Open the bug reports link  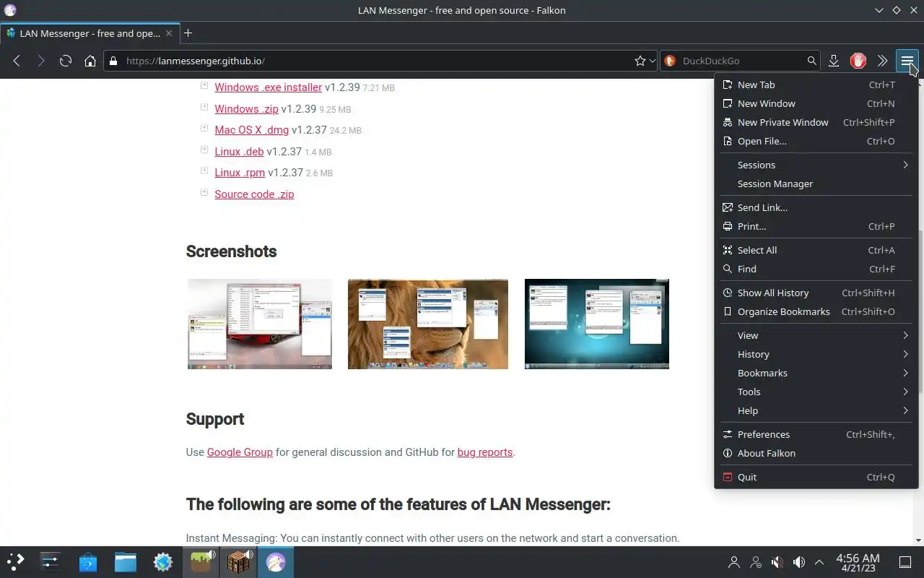484,452
